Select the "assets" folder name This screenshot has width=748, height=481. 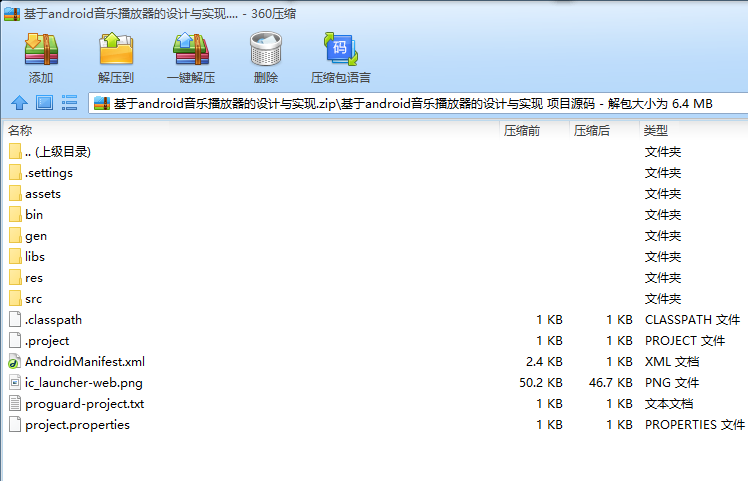click(43, 194)
